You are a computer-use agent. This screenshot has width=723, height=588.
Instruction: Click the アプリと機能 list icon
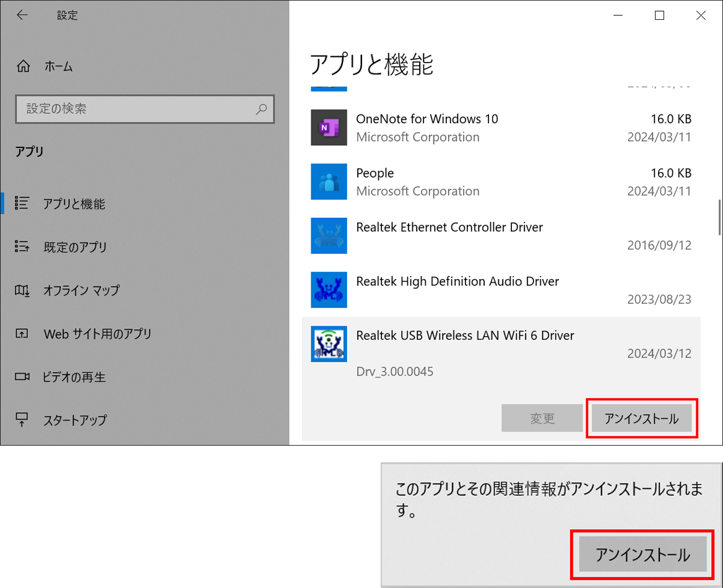pyautogui.click(x=22, y=203)
